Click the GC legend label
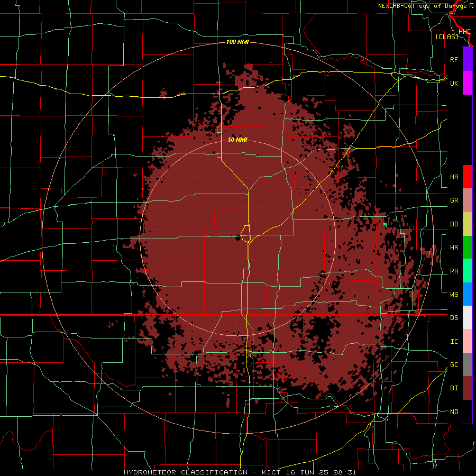 [x=454, y=365]
